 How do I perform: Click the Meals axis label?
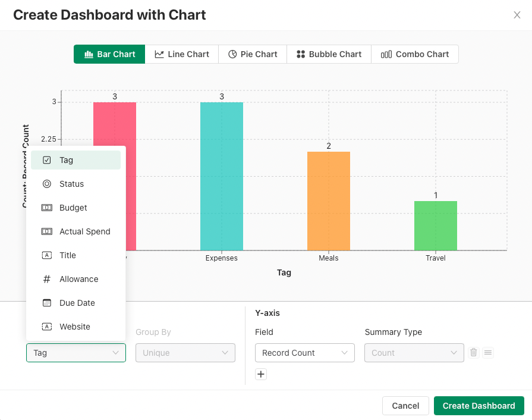click(x=329, y=258)
